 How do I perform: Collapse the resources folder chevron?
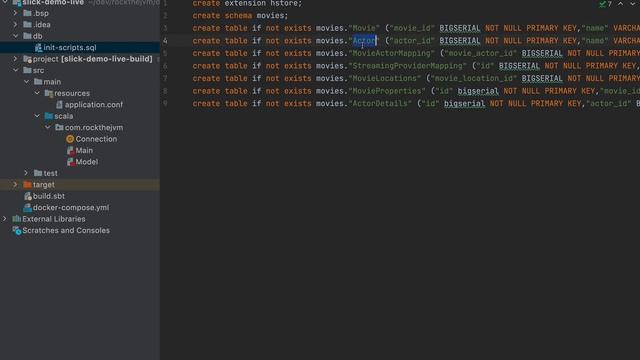coord(37,93)
